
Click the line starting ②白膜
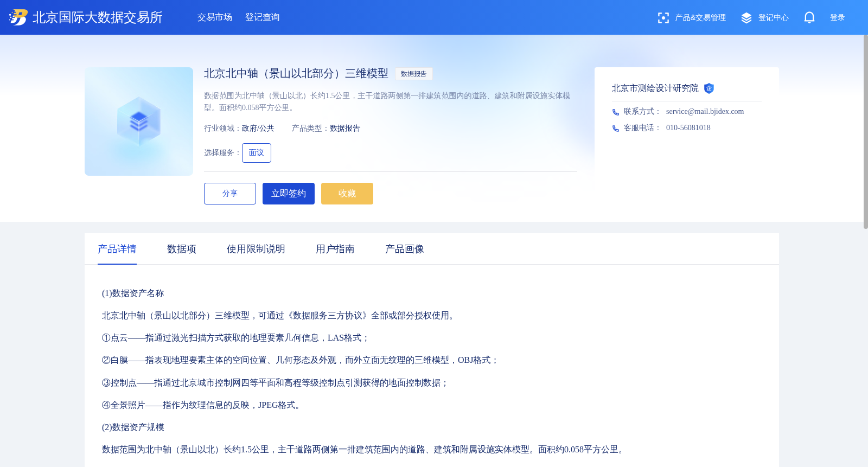pyautogui.click(x=301, y=360)
